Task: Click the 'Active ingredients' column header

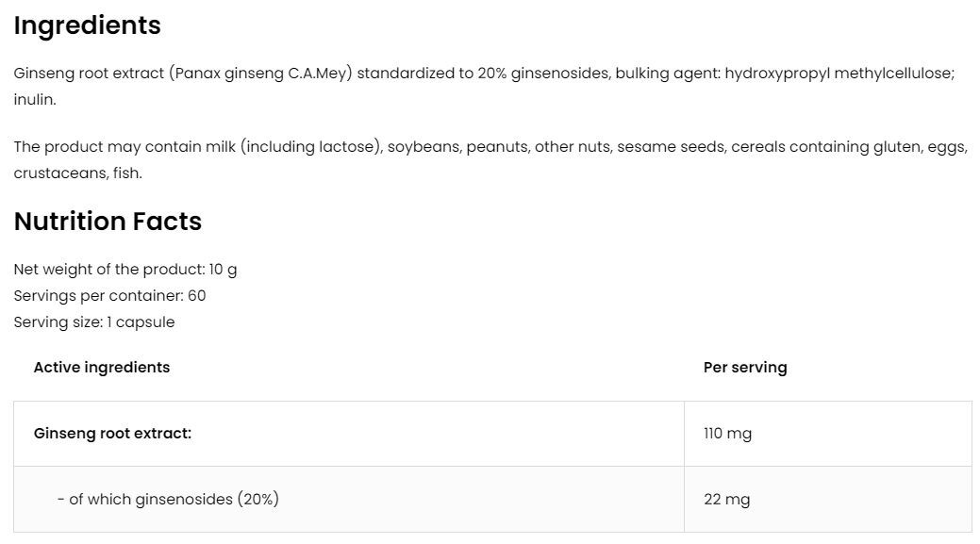Action: (102, 368)
